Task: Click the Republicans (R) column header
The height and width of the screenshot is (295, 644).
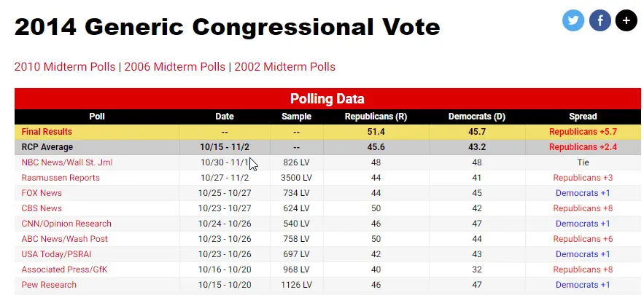Action: [x=376, y=117]
